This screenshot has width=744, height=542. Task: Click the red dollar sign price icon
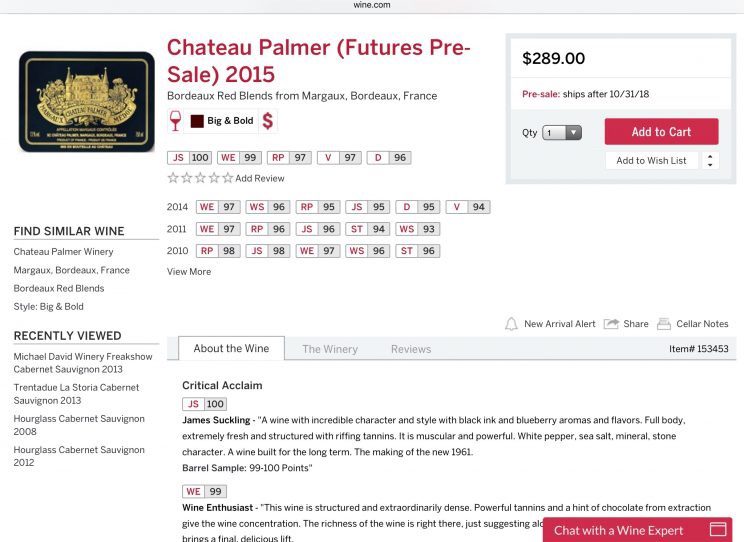(x=268, y=121)
